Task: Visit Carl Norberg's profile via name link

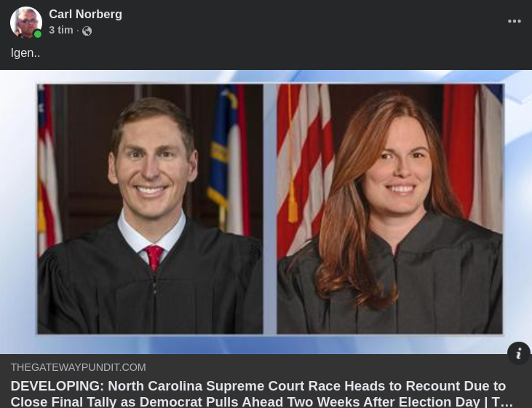Action: tap(85, 15)
